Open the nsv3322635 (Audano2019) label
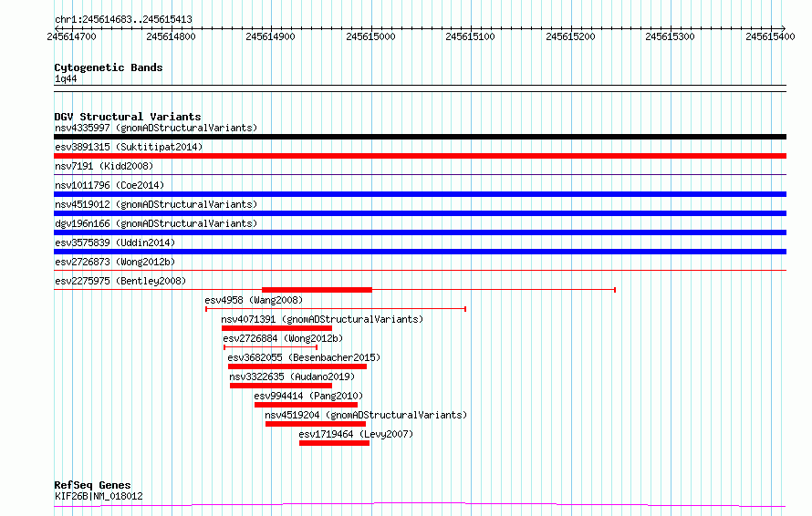The image size is (812, 516). click(x=292, y=377)
